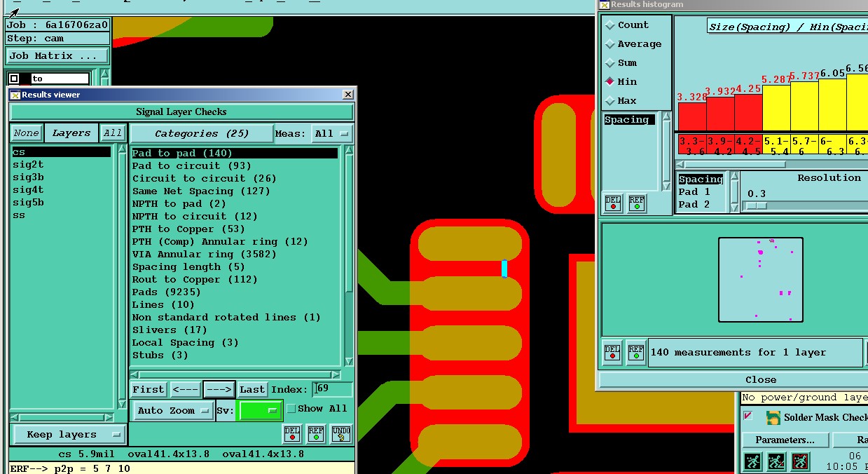This screenshot has height=474, width=868.
Task: Open the green Sv severity dropdown
Action: click(x=260, y=411)
